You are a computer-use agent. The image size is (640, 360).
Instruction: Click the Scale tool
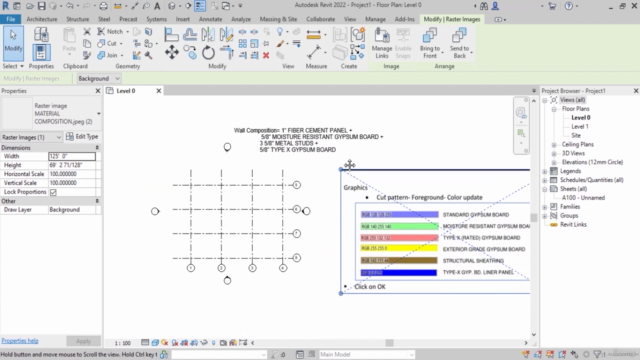(x=254, y=43)
